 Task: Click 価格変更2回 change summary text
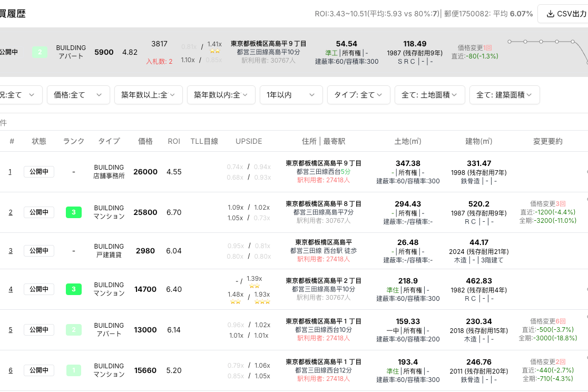[548, 361]
